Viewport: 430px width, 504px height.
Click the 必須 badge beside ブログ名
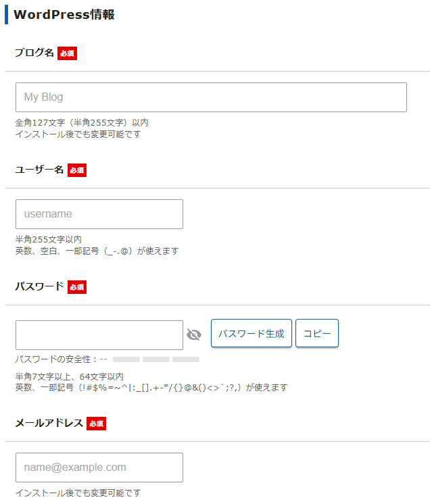67,53
